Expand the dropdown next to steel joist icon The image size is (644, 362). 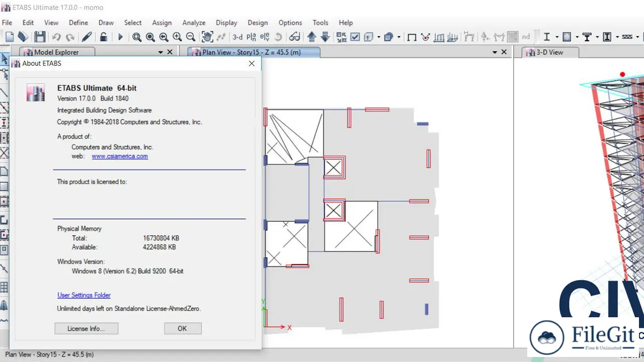pyautogui.click(x=637, y=37)
